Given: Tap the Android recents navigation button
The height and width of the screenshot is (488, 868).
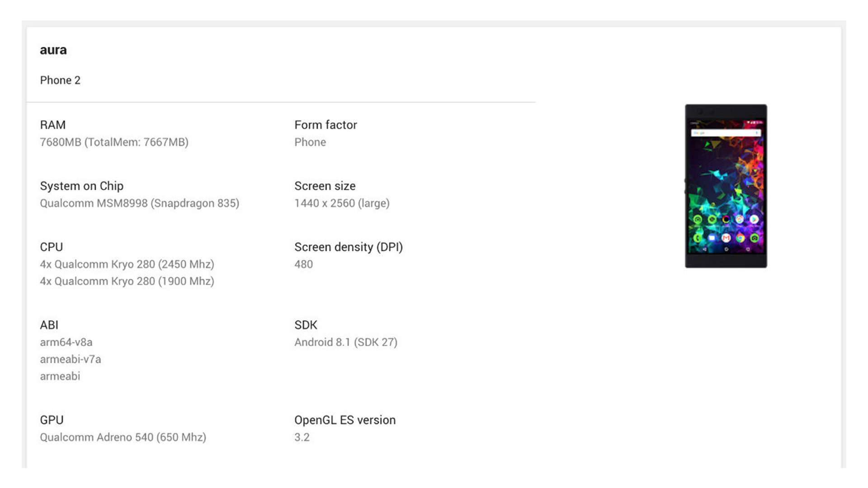Looking at the screenshot, I should click(748, 249).
